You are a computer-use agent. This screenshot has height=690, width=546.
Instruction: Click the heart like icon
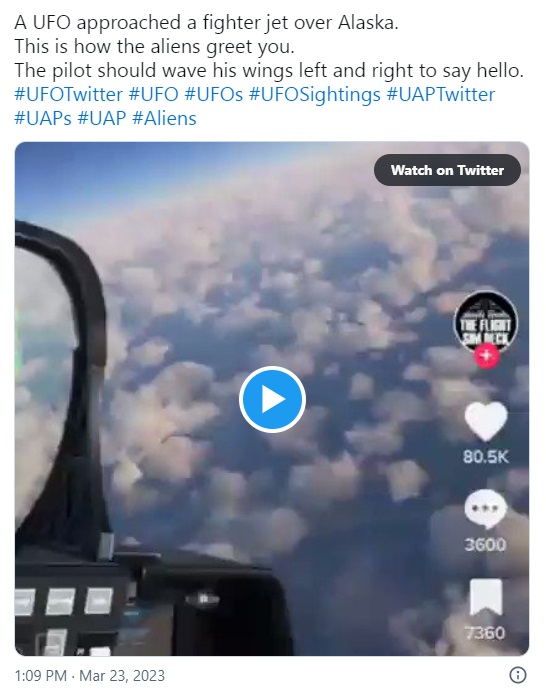click(x=486, y=421)
